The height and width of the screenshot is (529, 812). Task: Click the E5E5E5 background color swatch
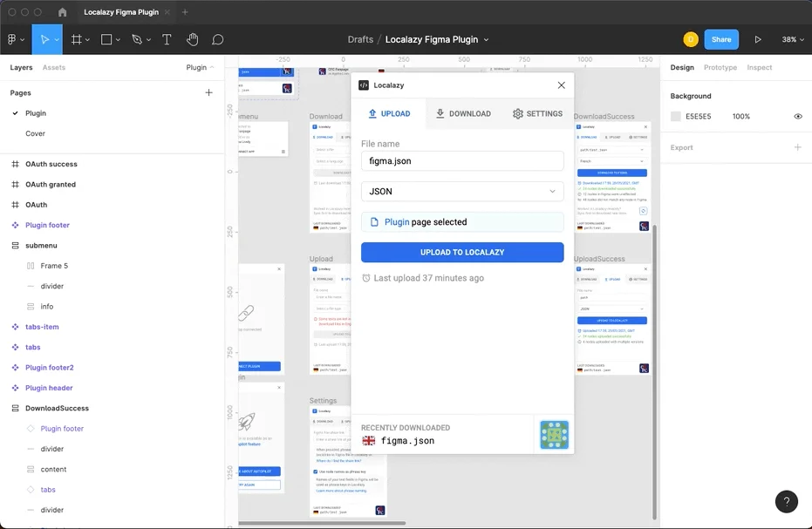(675, 117)
